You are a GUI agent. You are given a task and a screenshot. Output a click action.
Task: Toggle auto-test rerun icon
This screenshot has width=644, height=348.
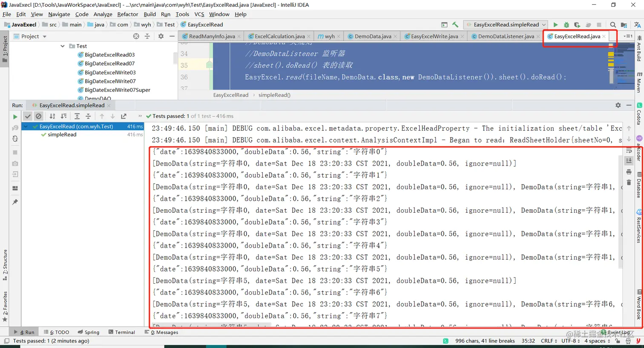15,139
